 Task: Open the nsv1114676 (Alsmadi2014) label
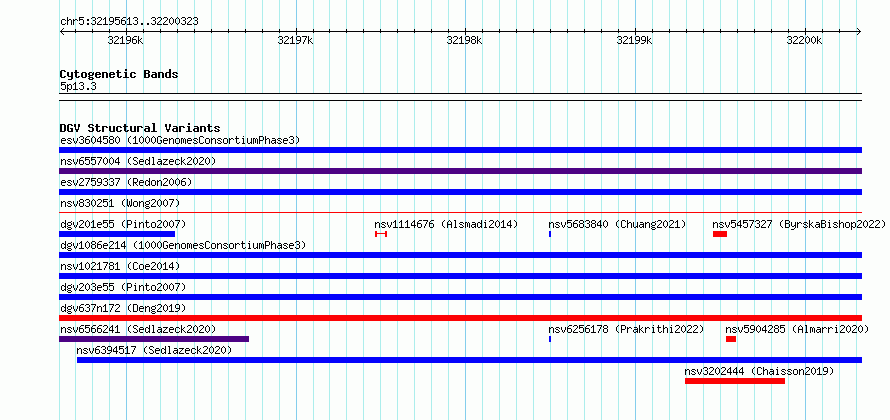click(446, 224)
